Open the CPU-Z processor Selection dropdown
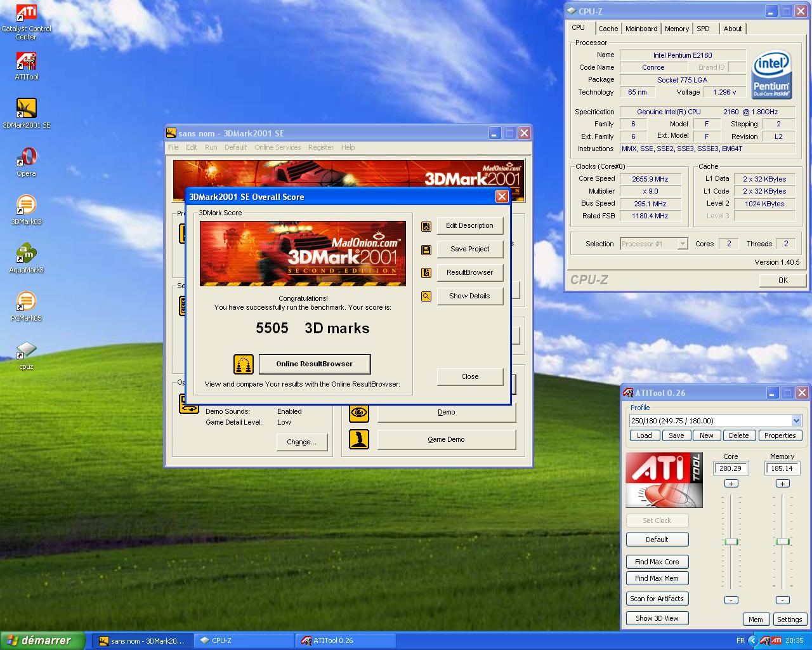The height and width of the screenshot is (650, 812). coord(683,244)
